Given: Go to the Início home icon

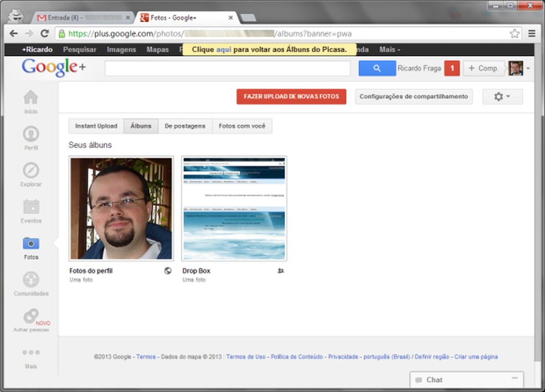Looking at the screenshot, I should 30,97.
